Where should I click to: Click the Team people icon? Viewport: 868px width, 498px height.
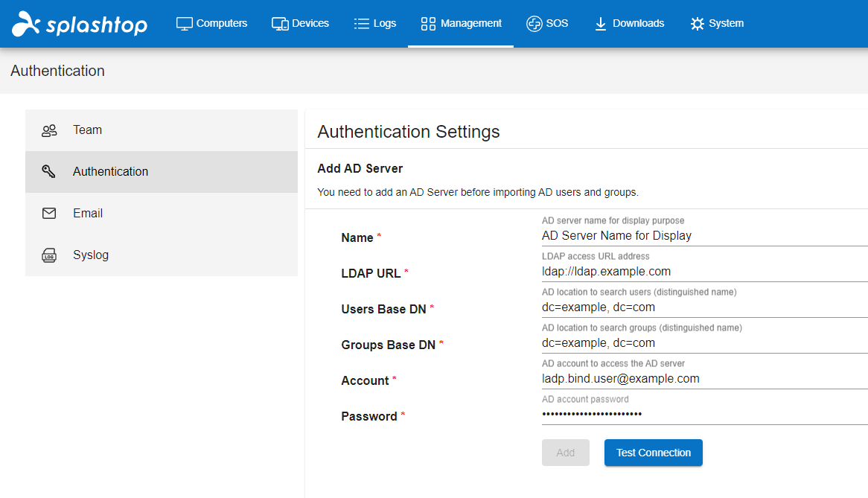[x=49, y=130]
